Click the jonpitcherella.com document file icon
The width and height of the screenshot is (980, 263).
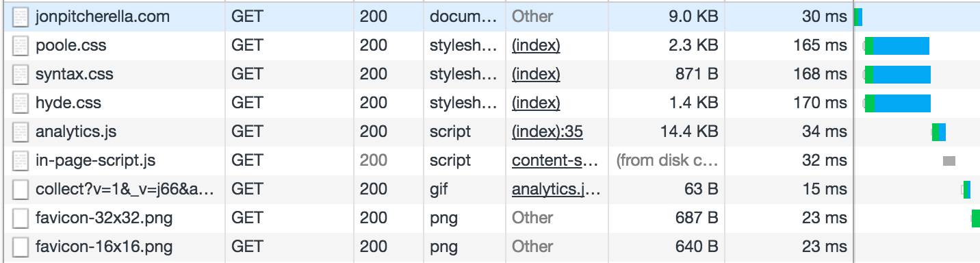pos(21,16)
